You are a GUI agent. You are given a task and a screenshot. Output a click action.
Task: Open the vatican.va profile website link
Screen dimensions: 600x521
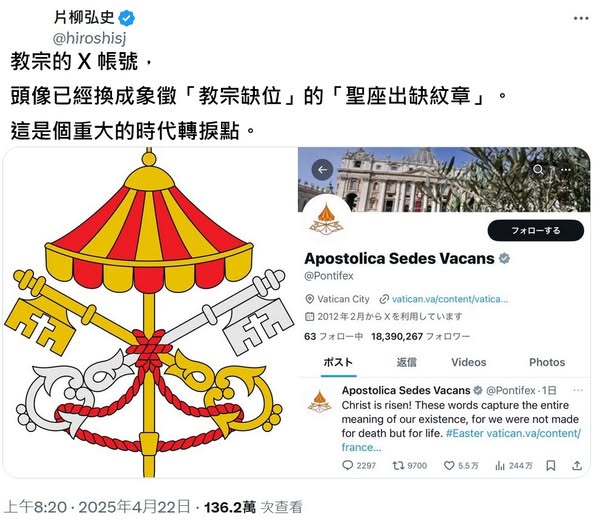(450, 299)
